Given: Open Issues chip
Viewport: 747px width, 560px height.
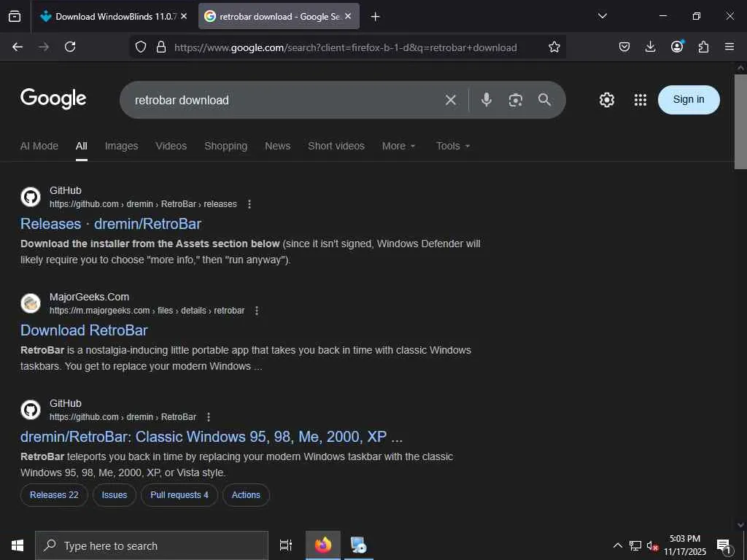Looking at the screenshot, I should (x=115, y=495).
